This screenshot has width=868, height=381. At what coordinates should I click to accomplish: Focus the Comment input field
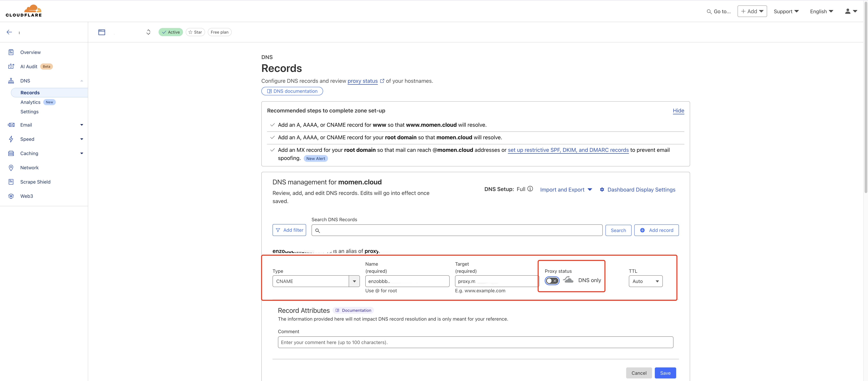pos(475,342)
